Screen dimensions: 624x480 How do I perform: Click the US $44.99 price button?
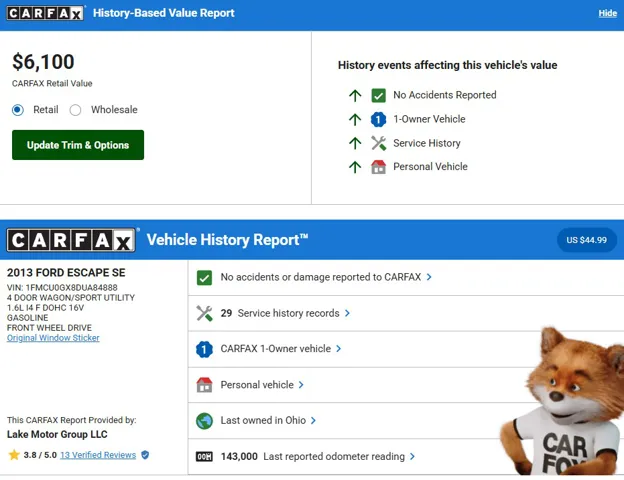587,240
